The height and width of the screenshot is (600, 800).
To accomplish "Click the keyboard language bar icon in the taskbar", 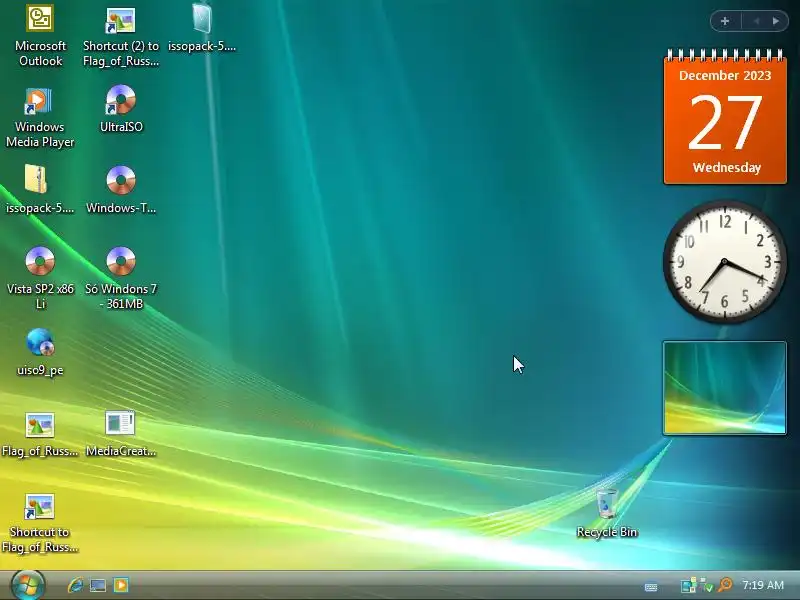I will (651, 587).
